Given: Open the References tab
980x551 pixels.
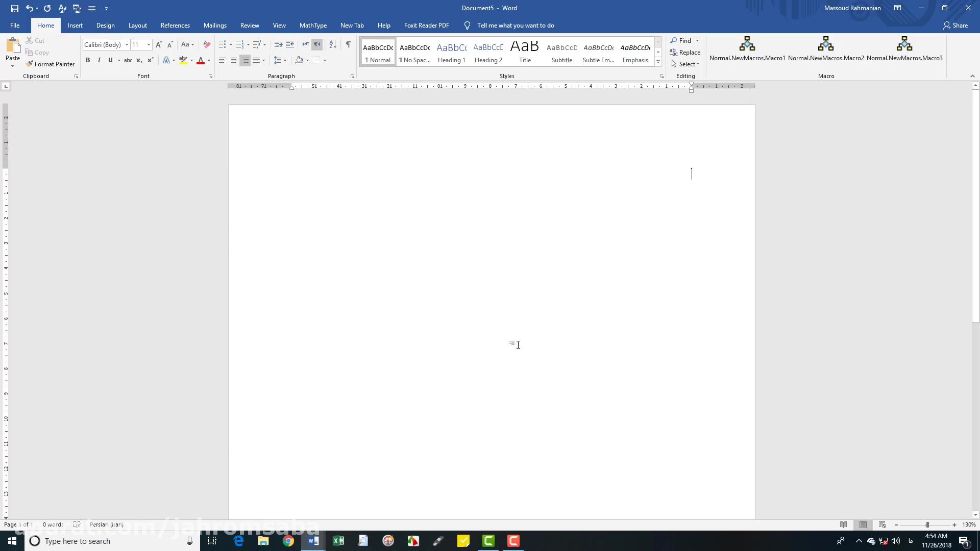Looking at the screenshot, I should [x=175, y=26].
